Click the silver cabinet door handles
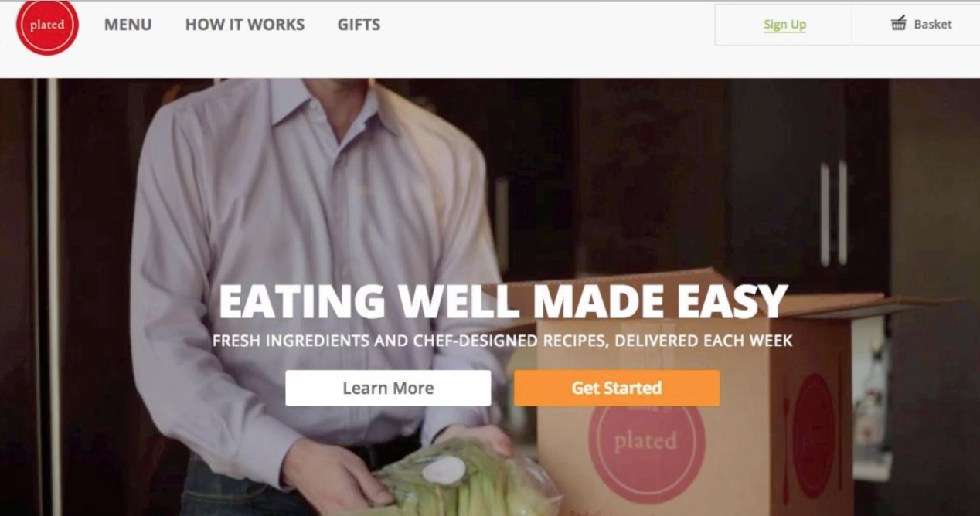 pos(833,213)
